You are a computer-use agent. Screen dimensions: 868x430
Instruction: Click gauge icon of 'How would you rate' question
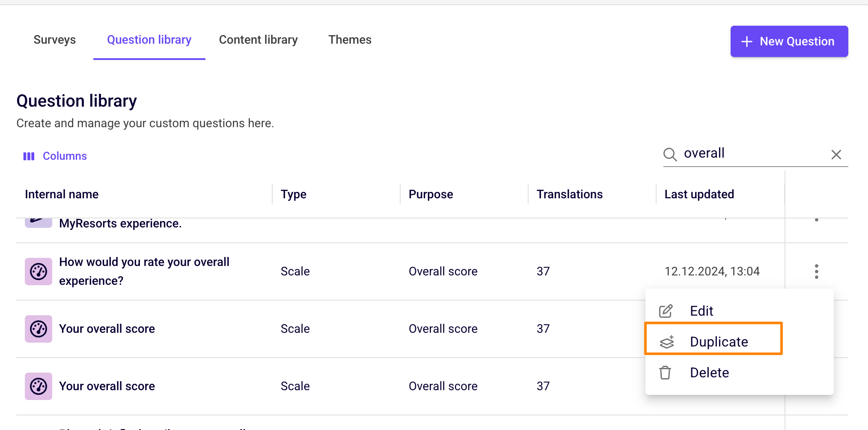(x=39, y=272)
